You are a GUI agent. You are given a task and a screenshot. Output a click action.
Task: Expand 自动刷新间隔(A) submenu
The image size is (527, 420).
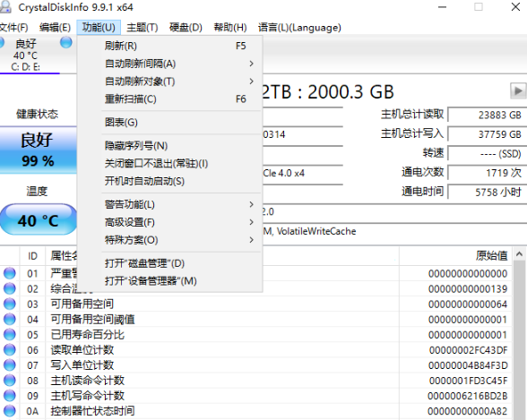[169, 64]
